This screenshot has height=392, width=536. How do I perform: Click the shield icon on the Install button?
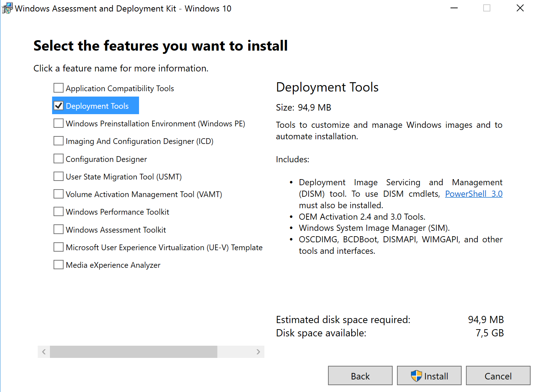[416, 376]
